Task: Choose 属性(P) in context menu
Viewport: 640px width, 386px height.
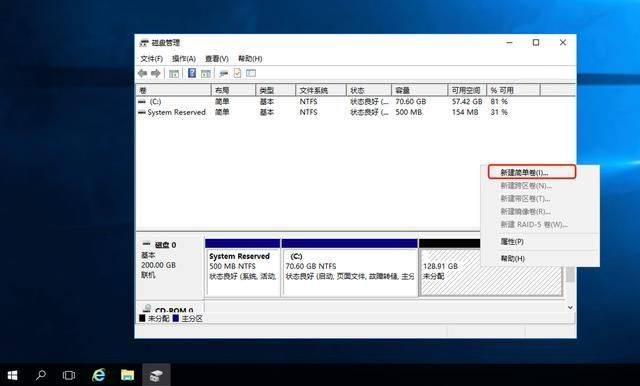Action: pyautogui.click(x=540, y=242)
